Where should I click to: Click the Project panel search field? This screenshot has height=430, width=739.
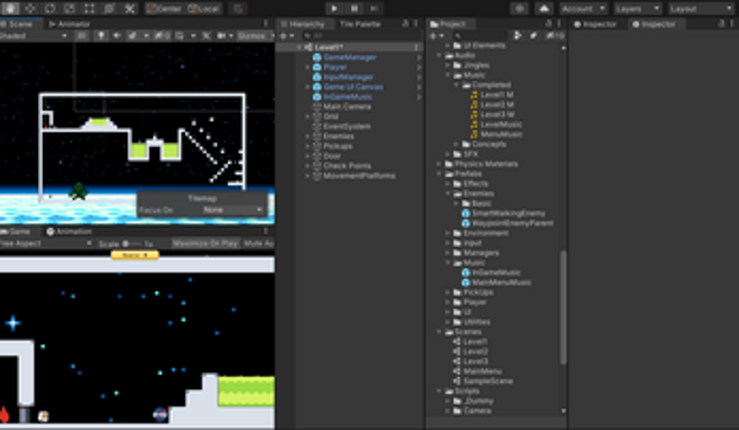(479, 36)
